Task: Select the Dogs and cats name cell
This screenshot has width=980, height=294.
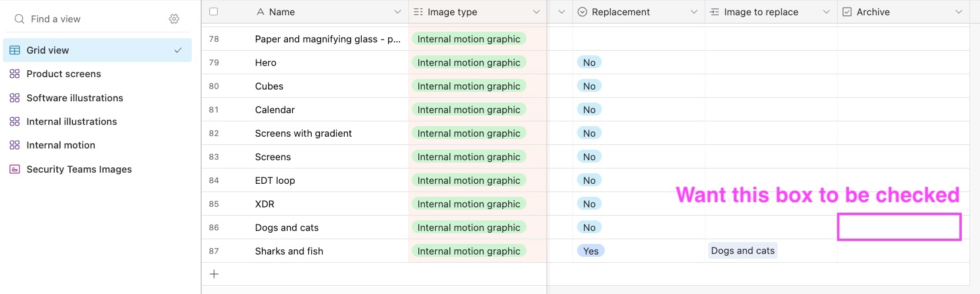Action: [329, 227]
